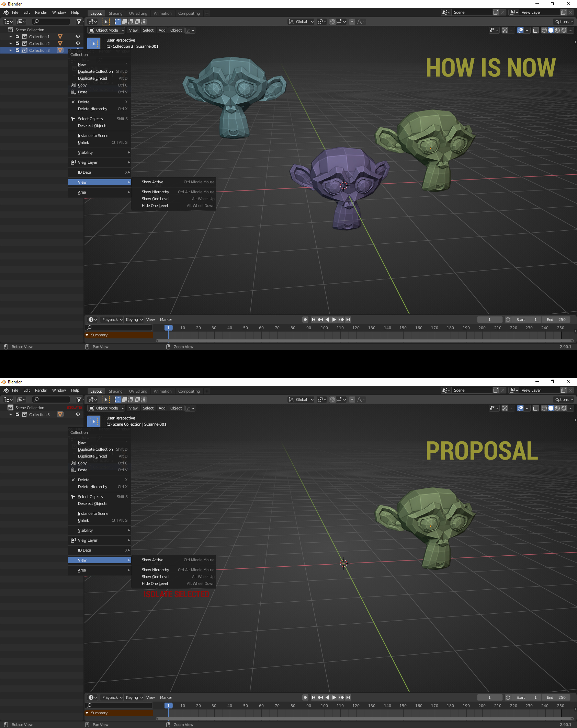Jump to start frame in HOW IS NOW timeline
The width and height of the screenshot is (577, 728).
pos(314,320)
